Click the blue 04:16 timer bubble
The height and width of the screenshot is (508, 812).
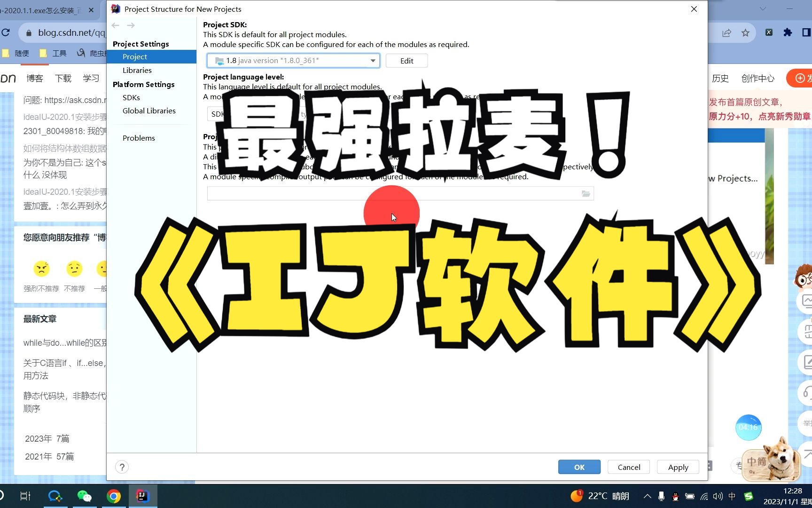[748, 428]
